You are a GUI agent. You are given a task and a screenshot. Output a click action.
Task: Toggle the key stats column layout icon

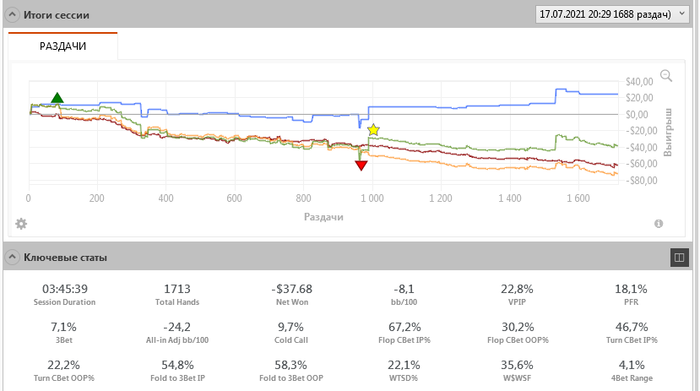(679, 258)
